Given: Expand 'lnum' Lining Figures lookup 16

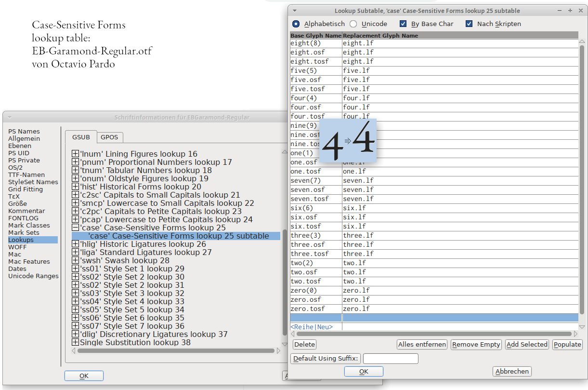Looking at the screenshot, I should (x=75, y=154).
